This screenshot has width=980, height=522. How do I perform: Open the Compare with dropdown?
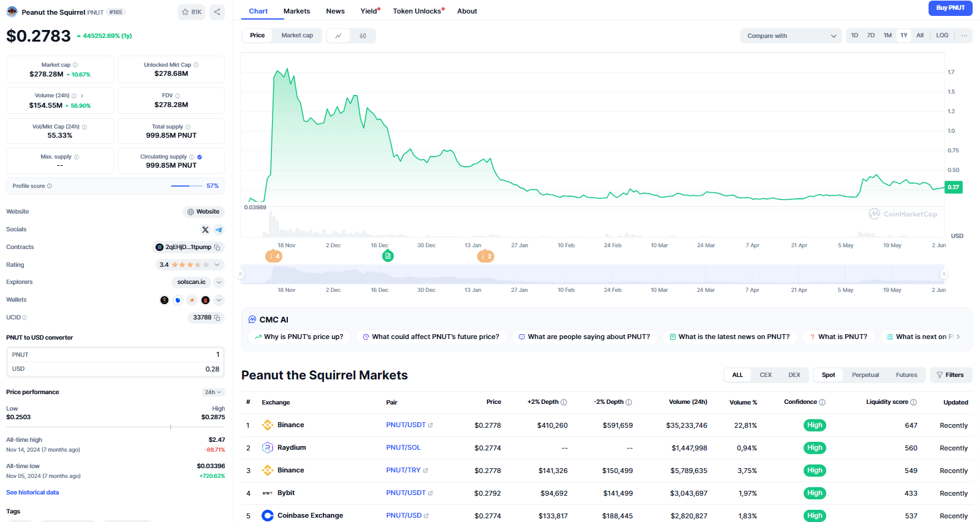click(791, 35)
